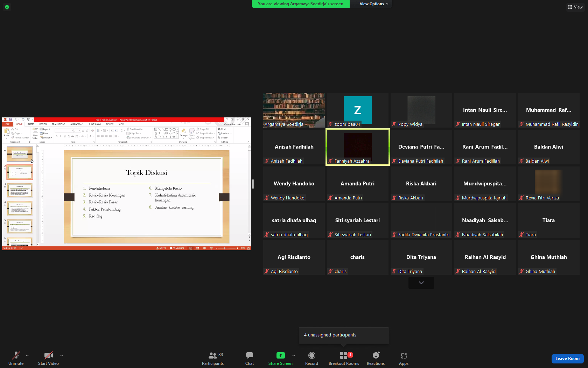
Task: Switch to the TRANSITIONS ribbon tab
Action: [x=58, y=124]
